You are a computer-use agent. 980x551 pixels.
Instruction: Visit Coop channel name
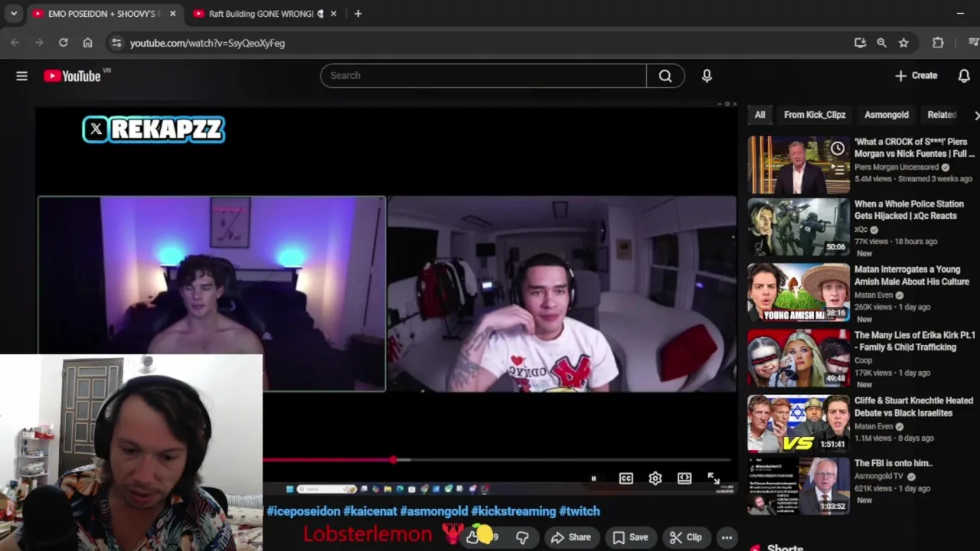coord(863,360)
